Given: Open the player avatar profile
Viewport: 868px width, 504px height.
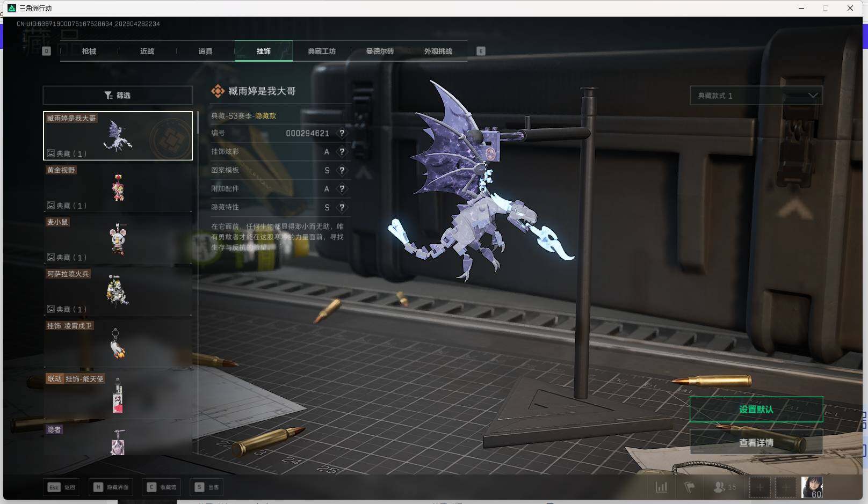Looking at the screenshot, I should [812, 487].
